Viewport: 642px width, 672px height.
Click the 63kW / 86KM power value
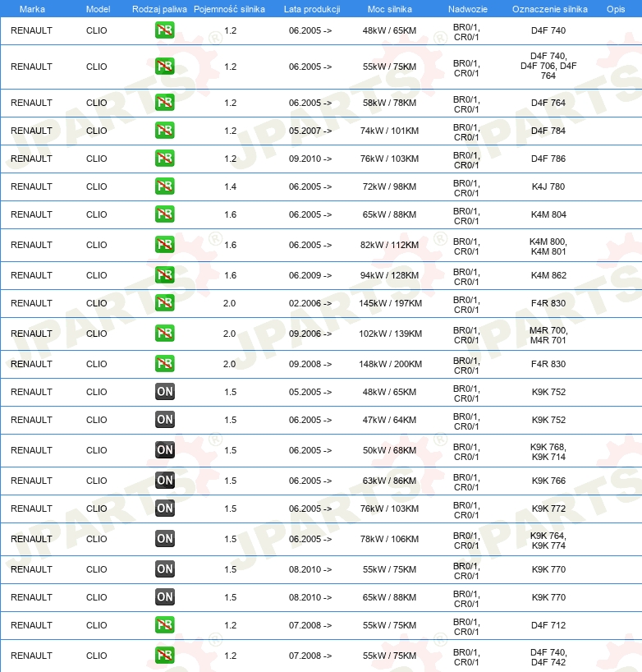(x=389, y=481)
